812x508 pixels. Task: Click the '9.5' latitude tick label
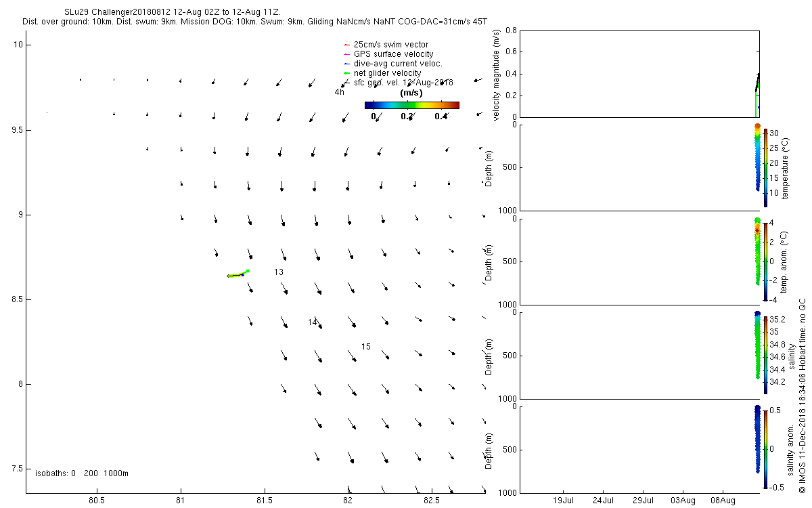coord(16,129)
